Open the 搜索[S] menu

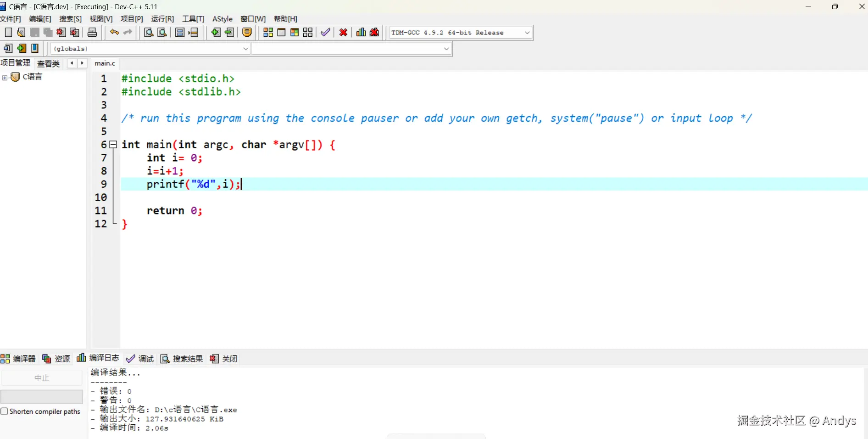[x=70, y=19]
